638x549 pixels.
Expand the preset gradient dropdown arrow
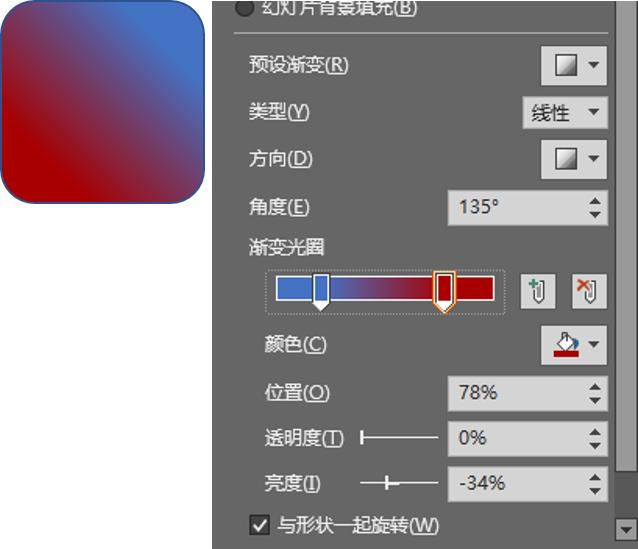594,65
